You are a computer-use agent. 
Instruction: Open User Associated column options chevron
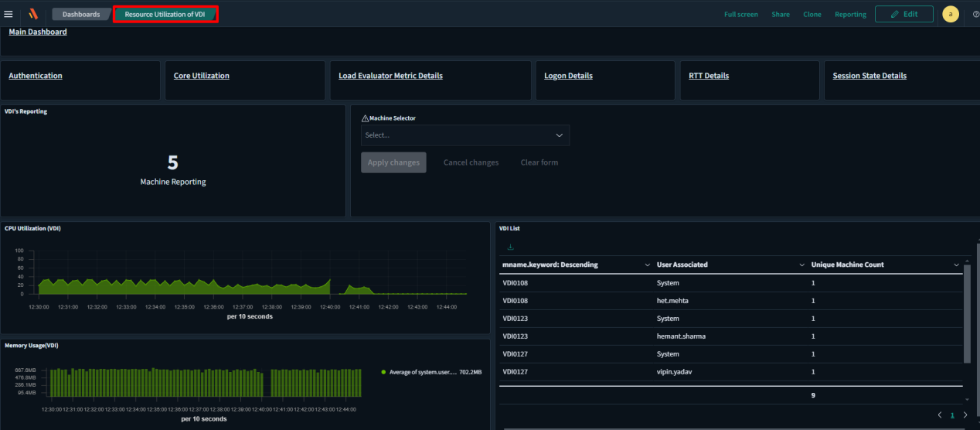click(x=801, y=265)
